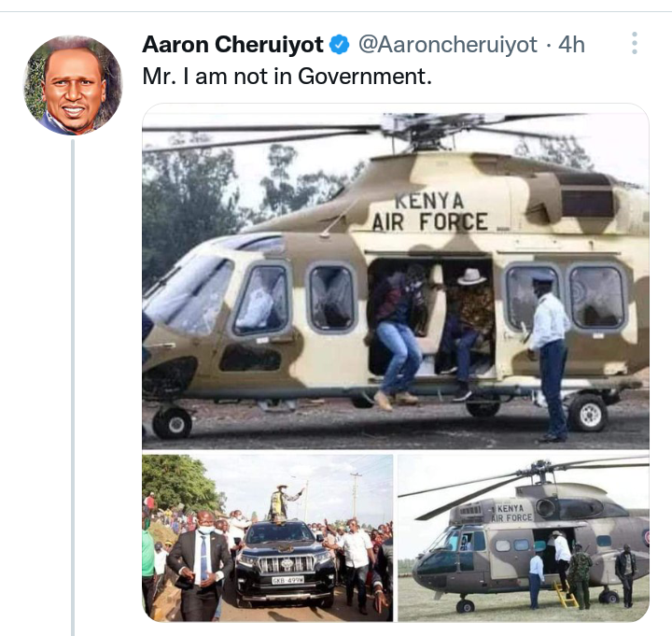The width and height of the screenshot is (672, 636).
Task: Open large Kenya Air Force helicopter photo
Action: (x=396, y=277)
